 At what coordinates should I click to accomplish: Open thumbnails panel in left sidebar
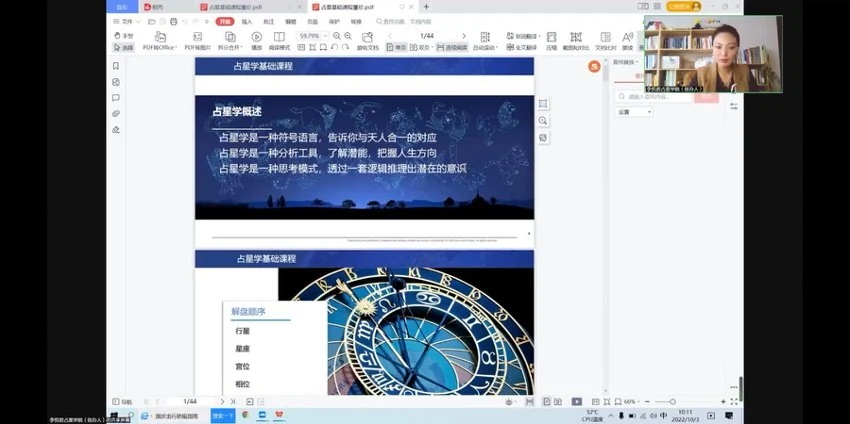[115, 82]
